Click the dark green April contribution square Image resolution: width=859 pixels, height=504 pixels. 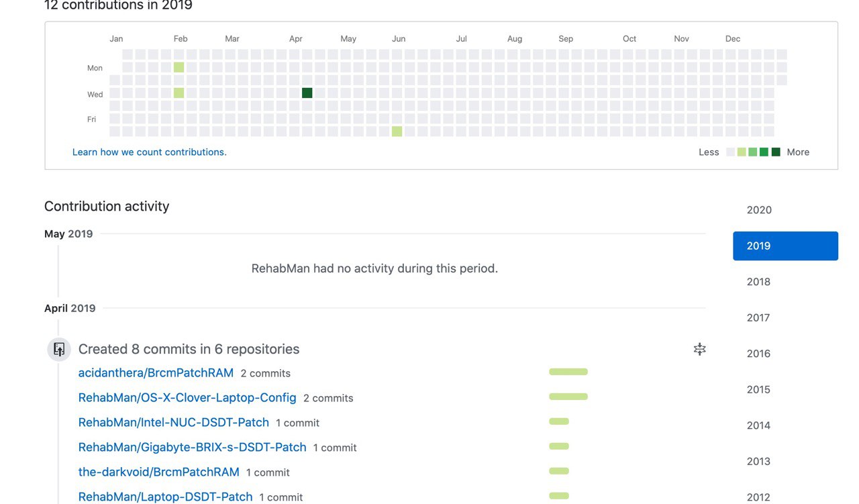(x=307, y=93)
